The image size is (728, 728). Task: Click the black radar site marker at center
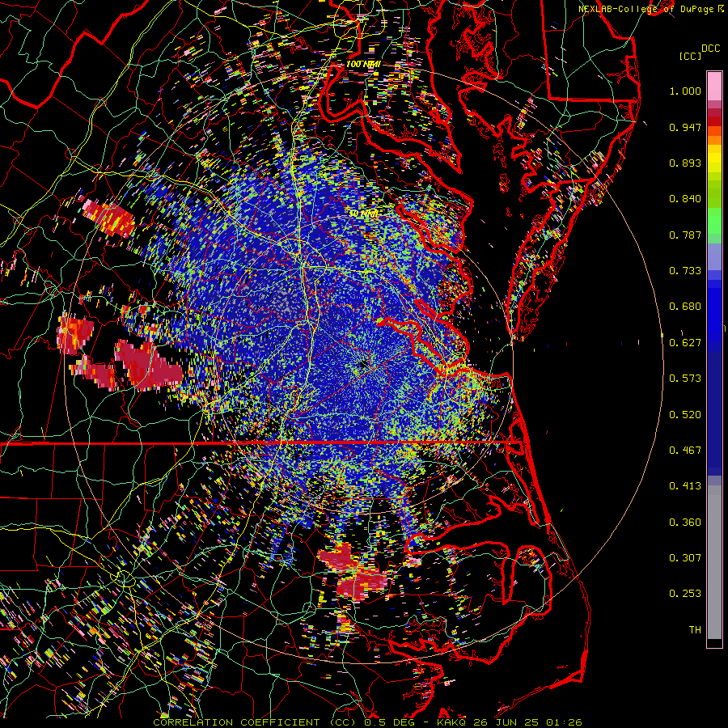click(363, 365)
